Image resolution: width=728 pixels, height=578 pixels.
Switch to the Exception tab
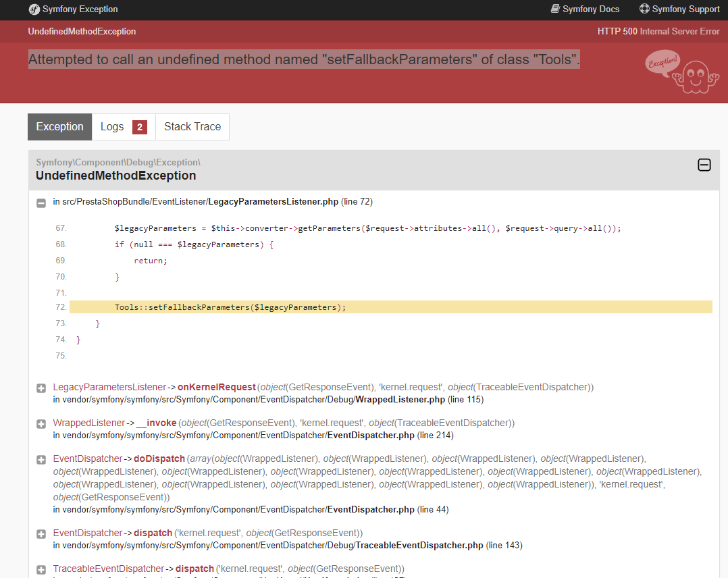point(60,127)
